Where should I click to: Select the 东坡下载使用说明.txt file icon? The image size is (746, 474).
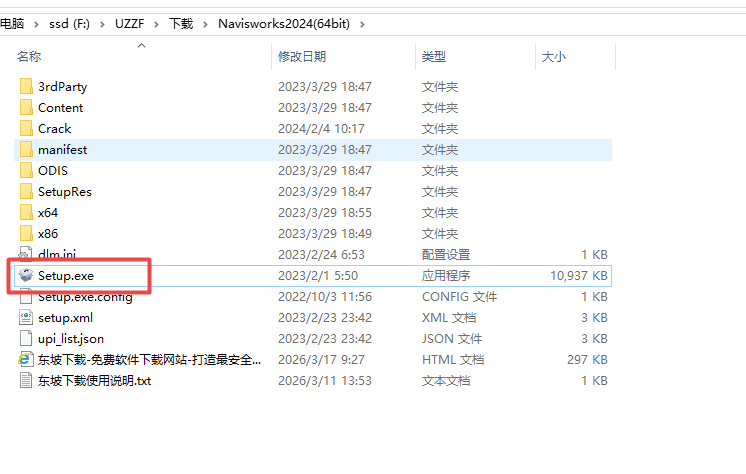(26, 381)
